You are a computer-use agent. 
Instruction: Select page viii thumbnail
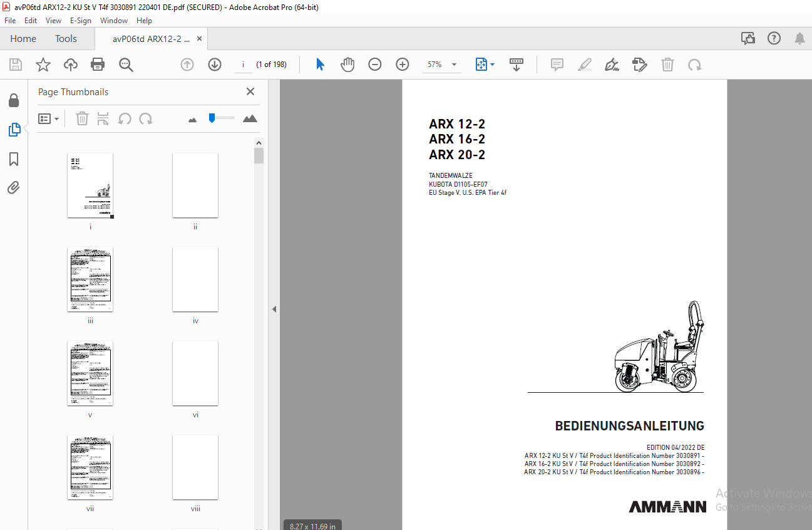pyautogui.click(x=195, y=467)
